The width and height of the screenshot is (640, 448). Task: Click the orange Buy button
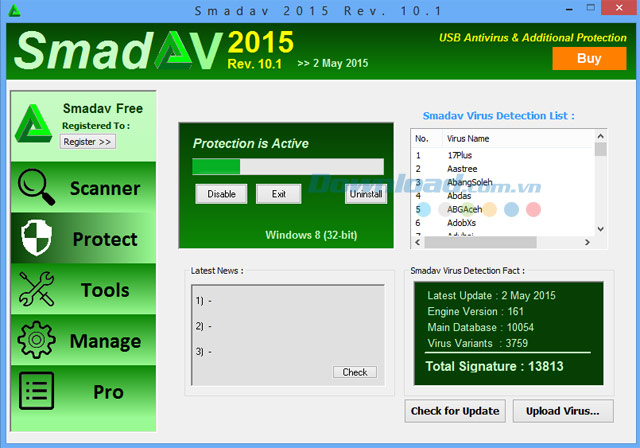click(589, 58)
